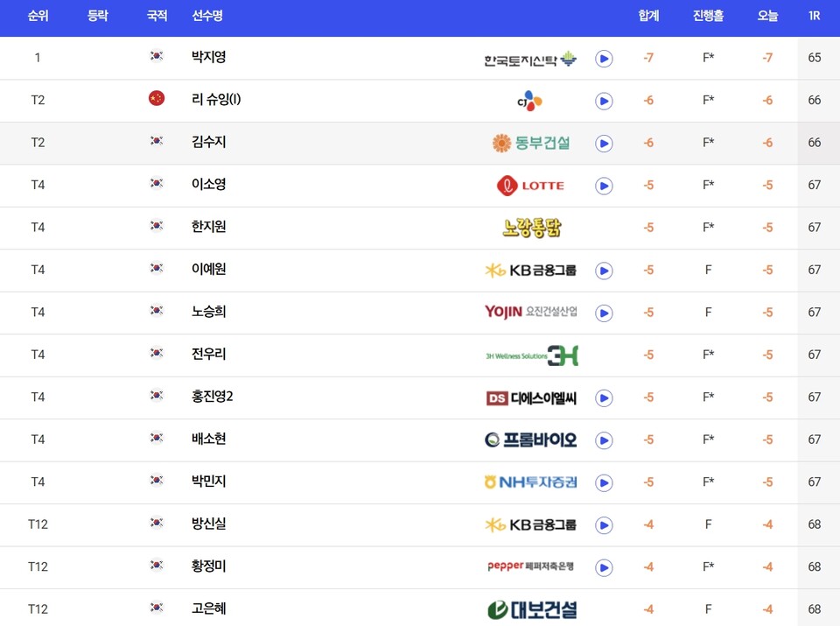Open player profile for 이예원
Image resolution: width=840 pixels, height=626 pixels.
click(x=209, y=269)
